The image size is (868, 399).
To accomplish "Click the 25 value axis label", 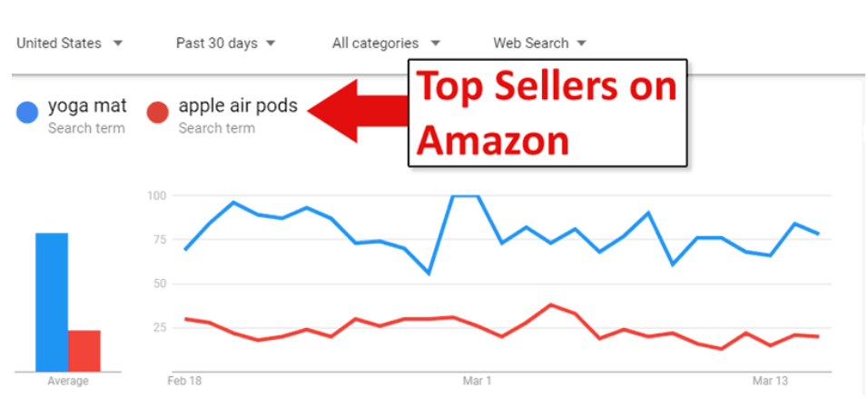I will click(160, 327).
